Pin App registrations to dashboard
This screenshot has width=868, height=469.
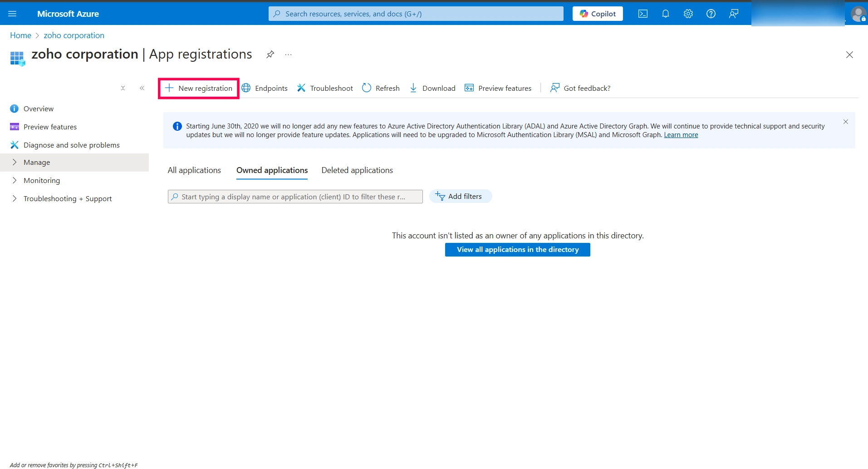pos(270,54)
